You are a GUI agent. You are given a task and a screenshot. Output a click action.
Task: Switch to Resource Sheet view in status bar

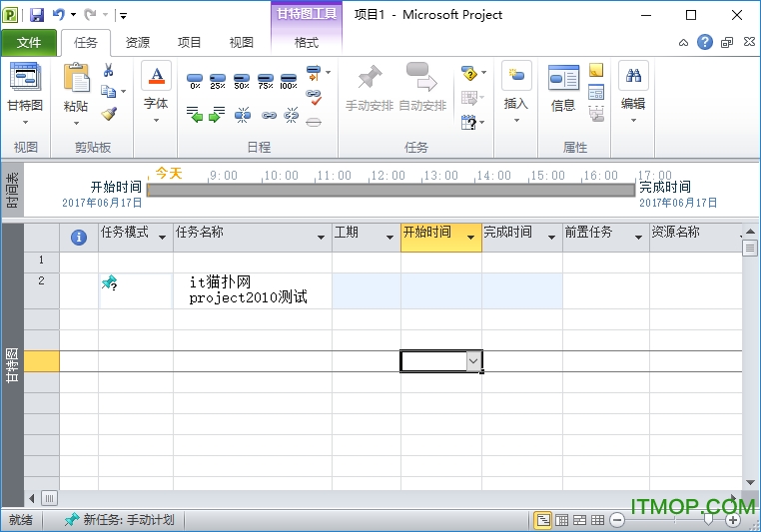pos(597,520)
